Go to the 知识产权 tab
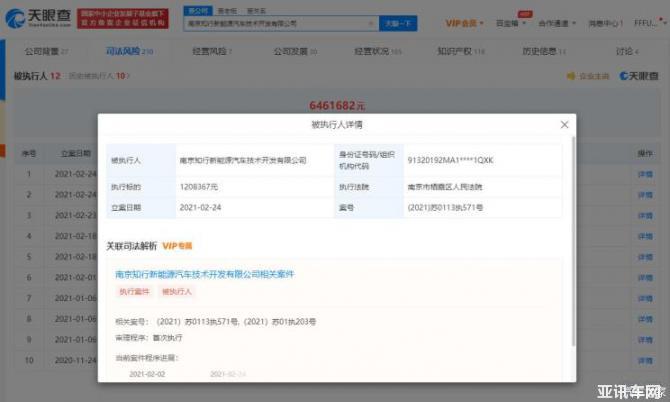Viewport: 670px width, 402px height. coord(460,50)
